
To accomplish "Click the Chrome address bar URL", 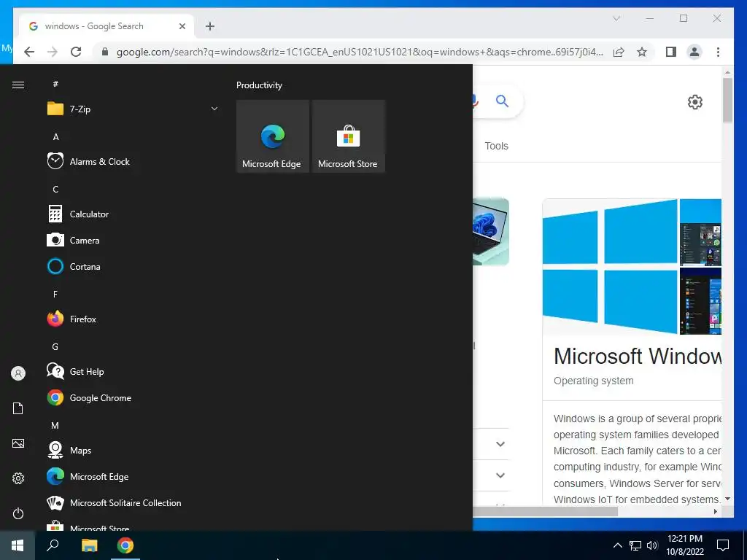I will (x=360, y=52).
